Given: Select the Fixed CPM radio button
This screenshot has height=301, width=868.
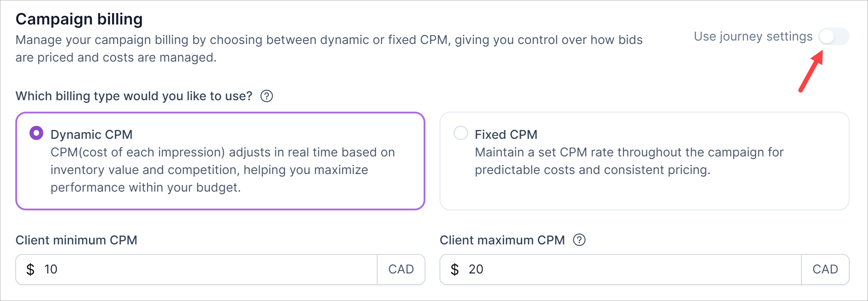Looking at the screenshot, I should click(x=461, y=133).
